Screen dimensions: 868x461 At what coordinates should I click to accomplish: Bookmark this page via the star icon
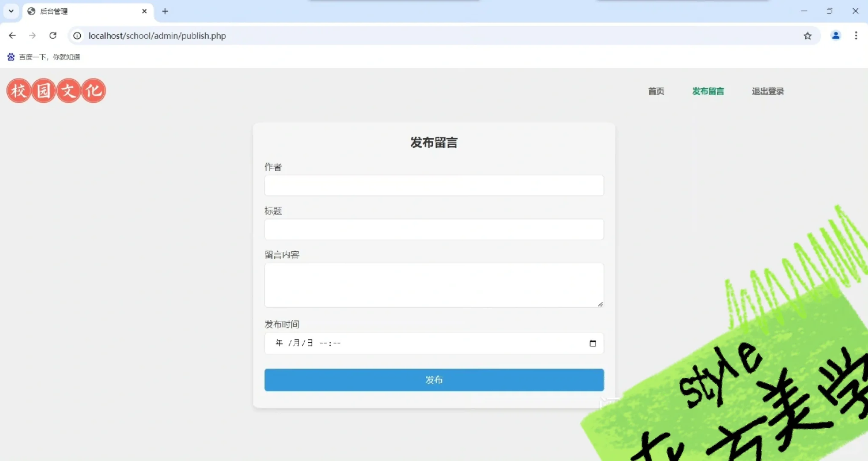click(x=808, y=36)
